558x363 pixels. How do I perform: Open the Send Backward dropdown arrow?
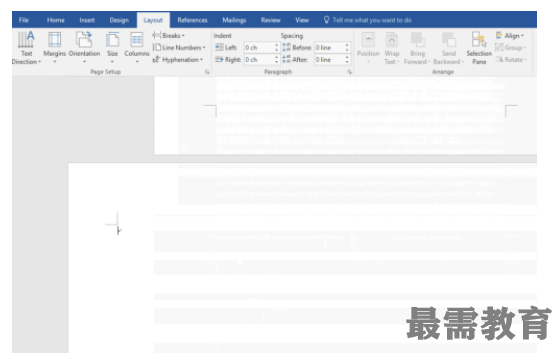[463, 62]
